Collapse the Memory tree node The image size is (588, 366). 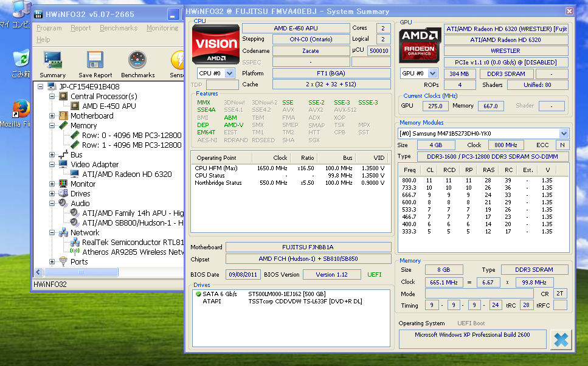[52, 126]
